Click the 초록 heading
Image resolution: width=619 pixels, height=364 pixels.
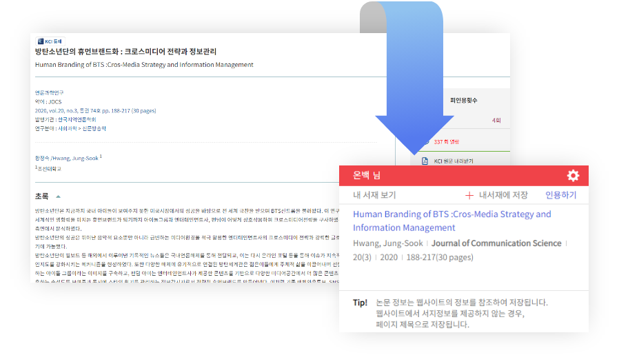point(41,196)
